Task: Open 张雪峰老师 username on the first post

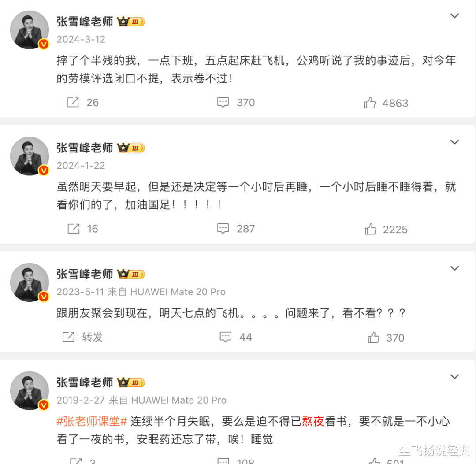Action: (85, 21)
